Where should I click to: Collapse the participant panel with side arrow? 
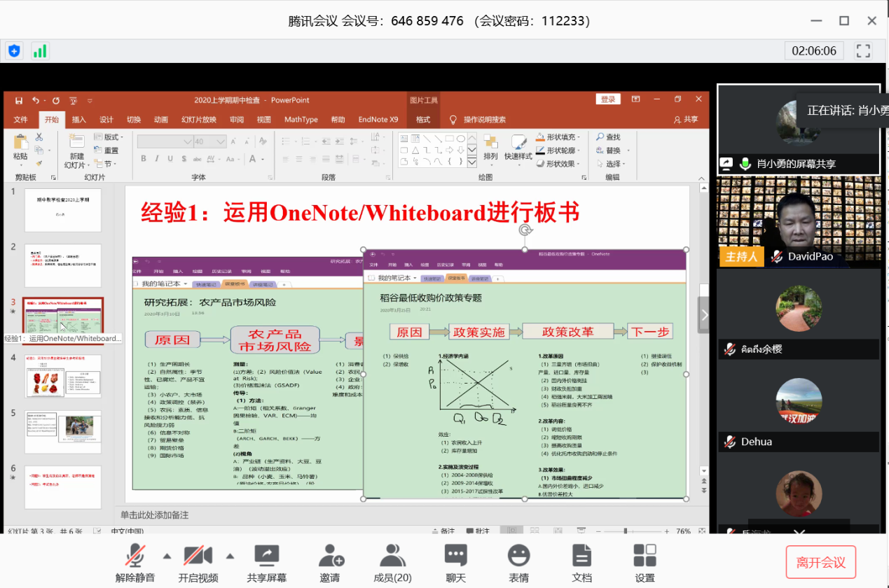pyautogui.click(x=704, y=315)
